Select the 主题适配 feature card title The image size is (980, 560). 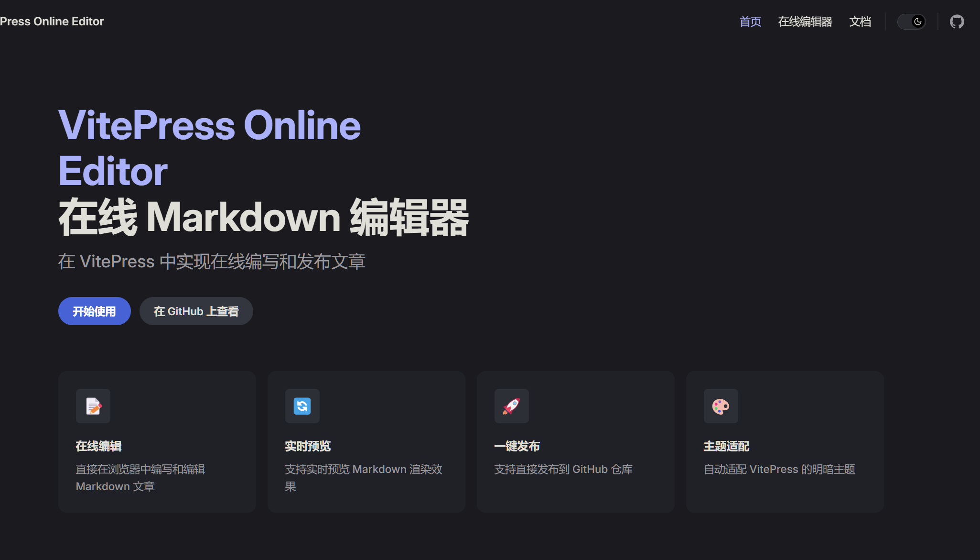pos(726,446)
